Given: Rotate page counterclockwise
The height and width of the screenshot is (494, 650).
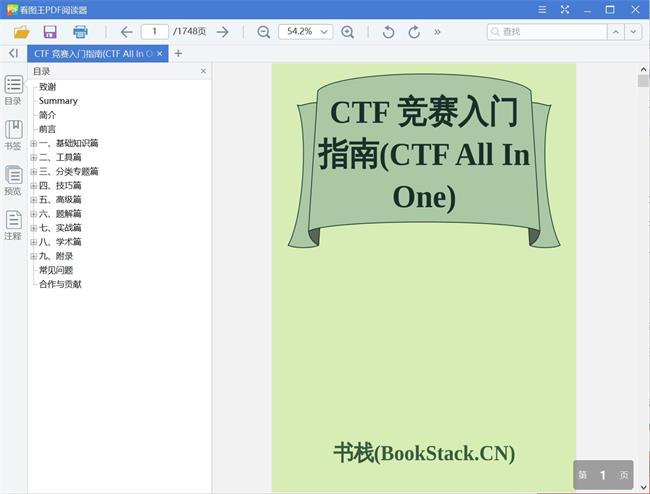Looking at the screenshot, I should (x=388, y=32).
